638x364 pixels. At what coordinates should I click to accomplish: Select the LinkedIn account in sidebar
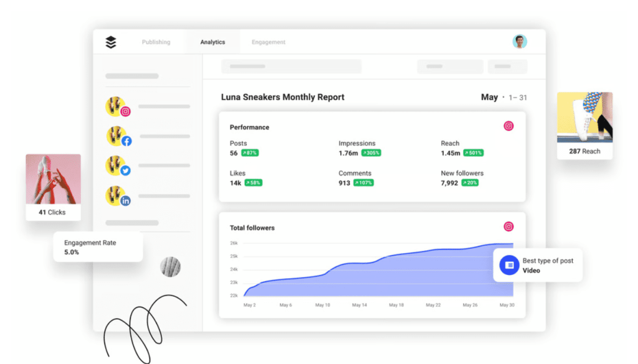[117, 196]
